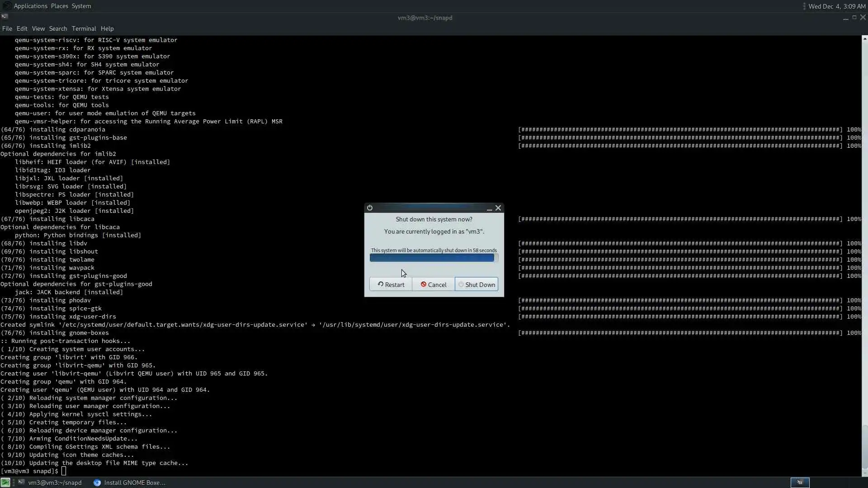Open the Places menu

[x=59, y=6]
